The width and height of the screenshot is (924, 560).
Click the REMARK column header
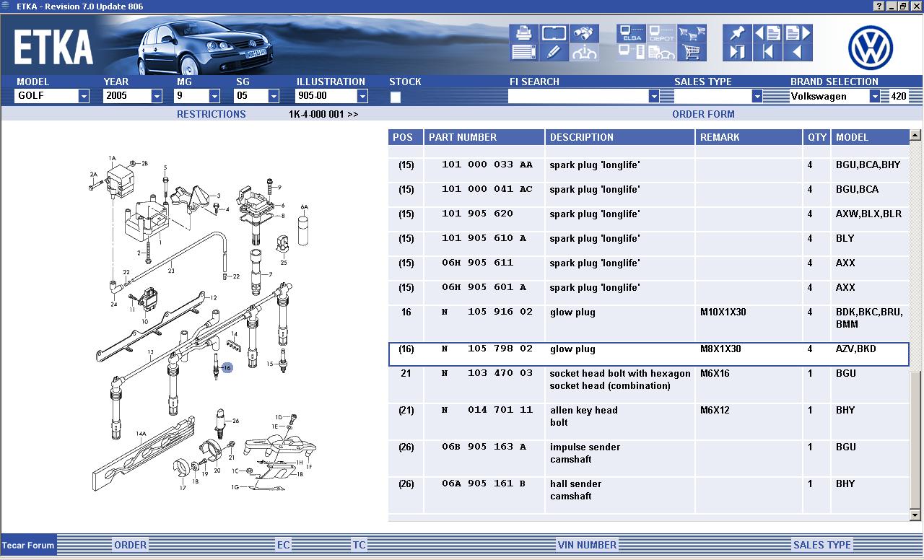[749, 137]
